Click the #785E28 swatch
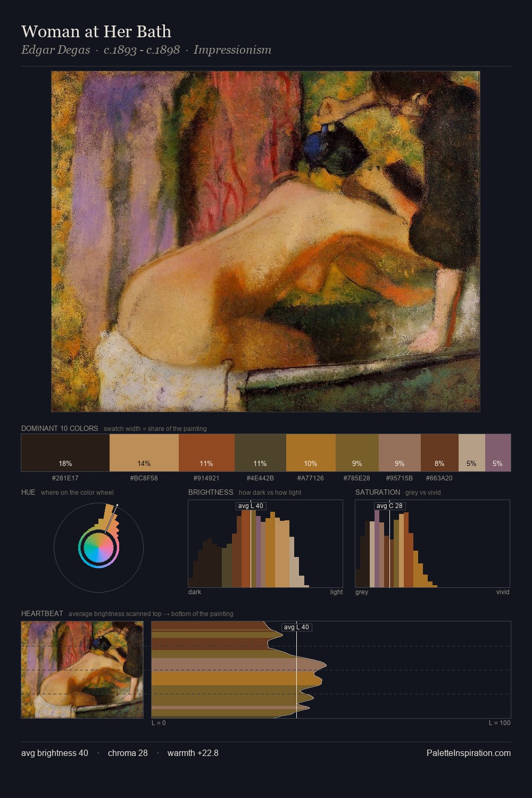The image size is (532, 798). [x=357, y=453]
